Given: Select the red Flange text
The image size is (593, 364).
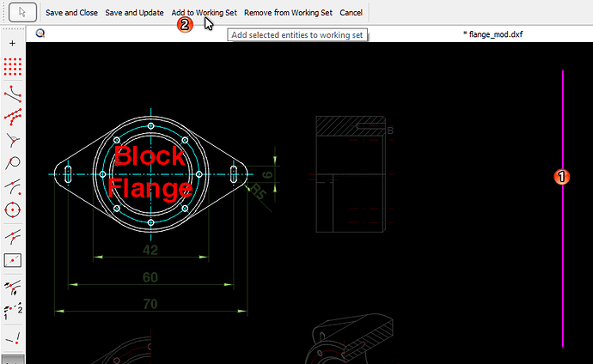Looking at the screenshot, I should [x=150, y=188].
